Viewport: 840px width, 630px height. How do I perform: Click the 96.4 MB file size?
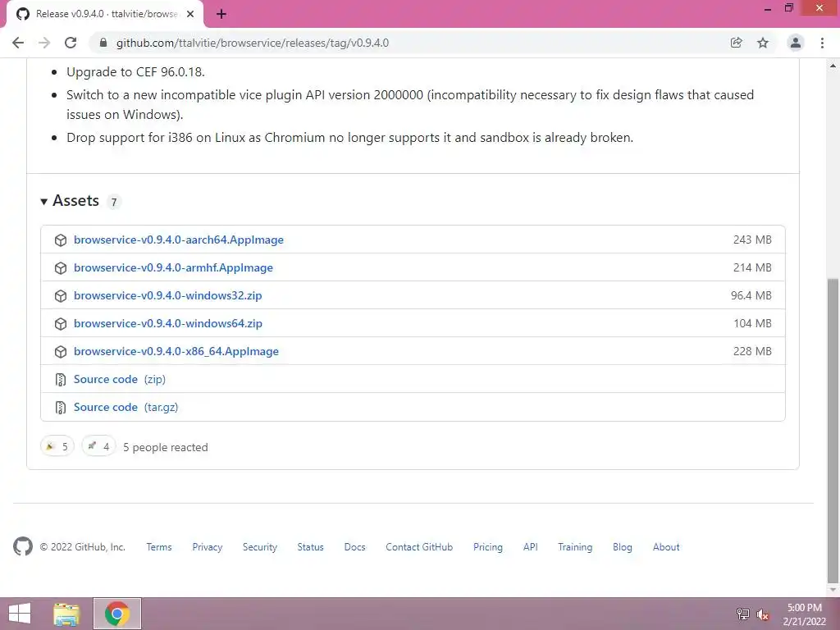point(751,295)
